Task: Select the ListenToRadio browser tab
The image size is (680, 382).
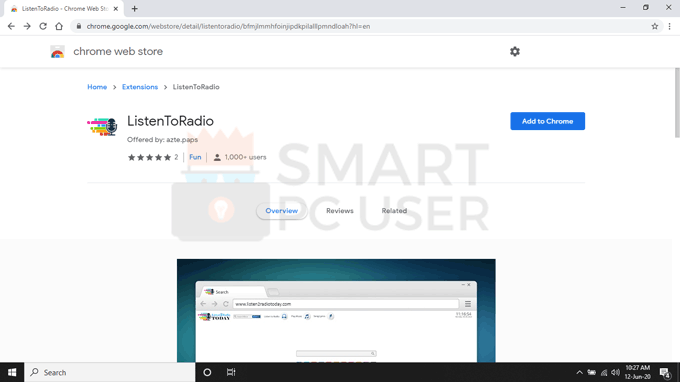Action: [63, 9]
